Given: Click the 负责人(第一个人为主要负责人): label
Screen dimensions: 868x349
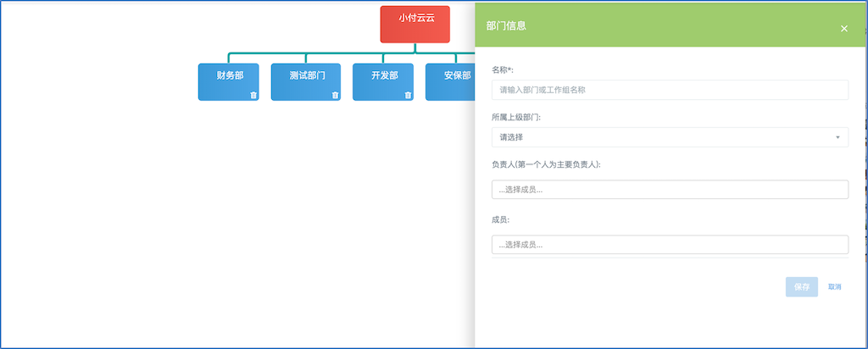Looking at the screenshot, I should [x=547, y=164].
